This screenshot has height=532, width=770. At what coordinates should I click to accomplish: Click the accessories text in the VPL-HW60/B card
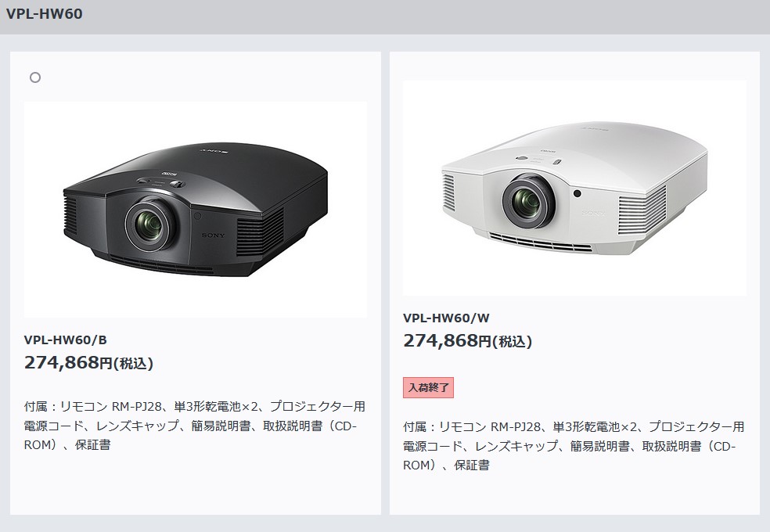pos(195,426)
